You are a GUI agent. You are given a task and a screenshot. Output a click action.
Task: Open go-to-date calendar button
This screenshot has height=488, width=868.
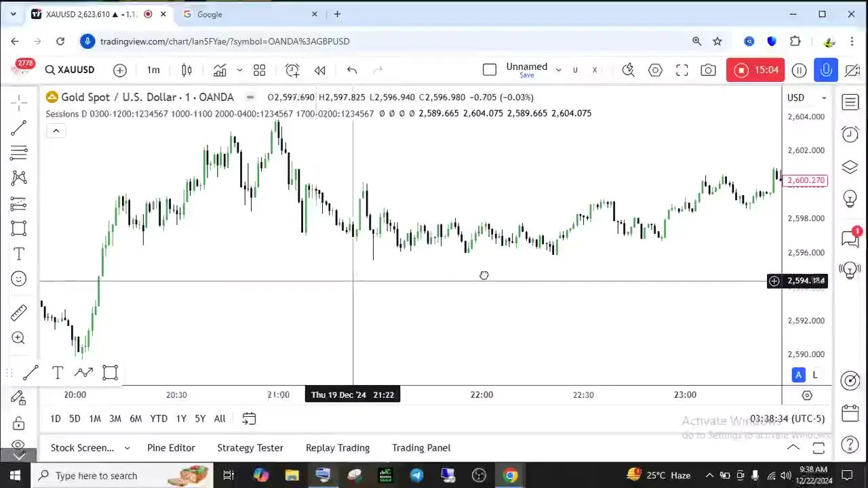click(x=249, y=418)
